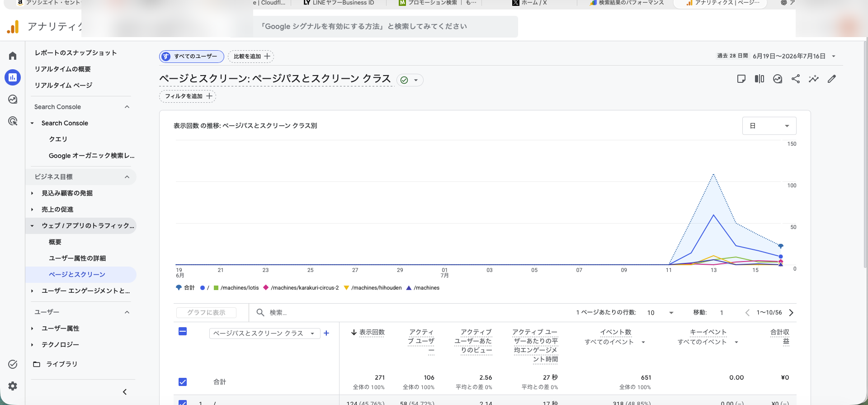Open the 日 granularity dropdown

pyautogui.click(x=769, y=126)
